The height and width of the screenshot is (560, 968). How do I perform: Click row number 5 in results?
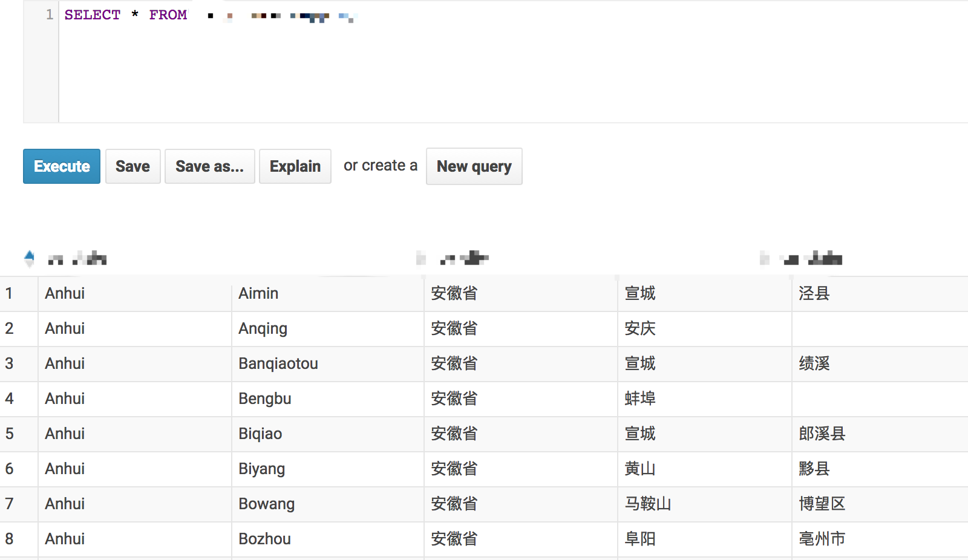(10, 434)
